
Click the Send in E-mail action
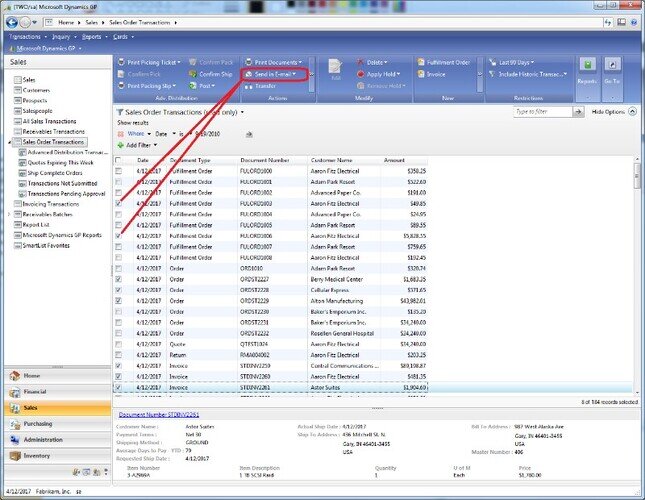(271, 74)
